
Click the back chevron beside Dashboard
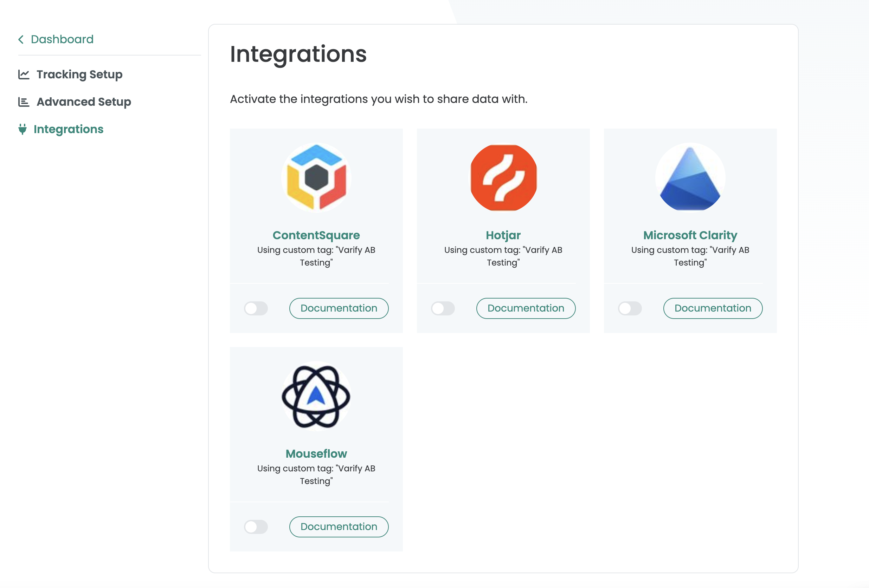click(x=21, y=39)
